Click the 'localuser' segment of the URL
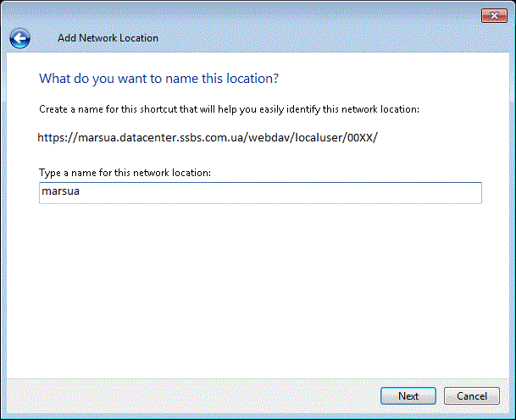The width and height of the screenshot is (516, 420). click(318, 137)
